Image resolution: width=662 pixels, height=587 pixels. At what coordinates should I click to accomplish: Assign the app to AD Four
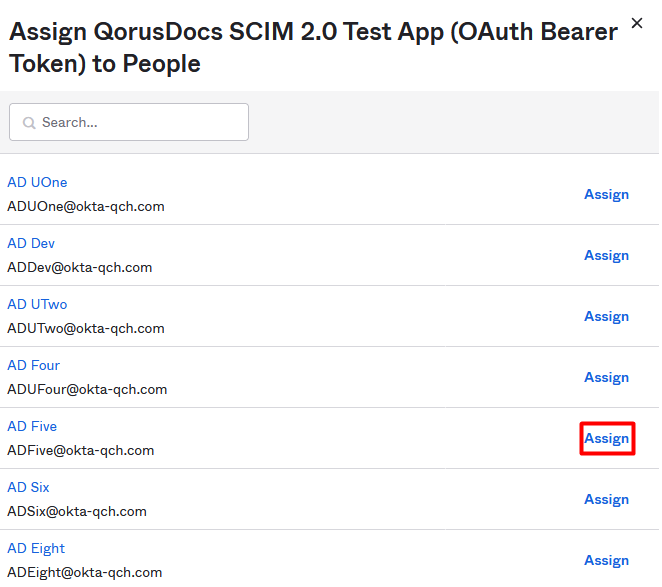(606, 377)
